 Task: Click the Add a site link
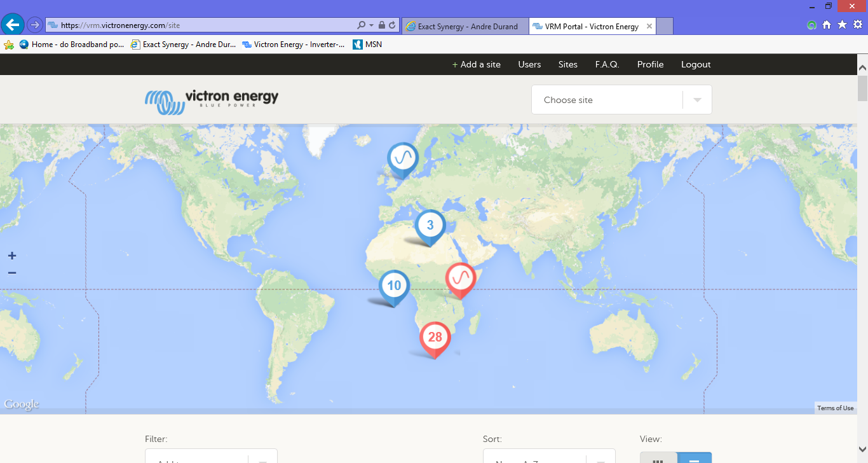point(476,64)
